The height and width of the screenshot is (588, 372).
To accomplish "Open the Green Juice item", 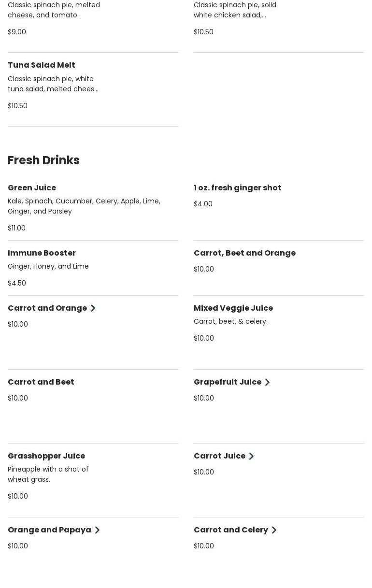I will point(32,187).
